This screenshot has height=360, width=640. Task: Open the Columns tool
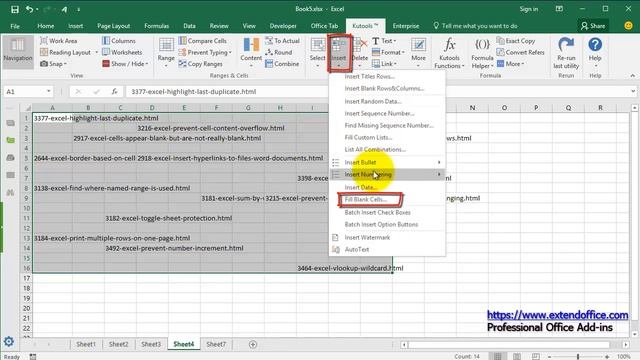pos(119,41)
